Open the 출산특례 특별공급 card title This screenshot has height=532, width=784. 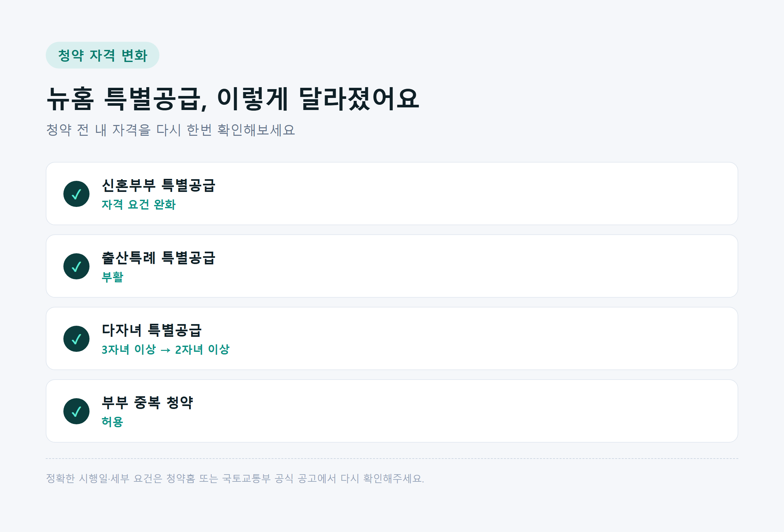click(158, 258)
